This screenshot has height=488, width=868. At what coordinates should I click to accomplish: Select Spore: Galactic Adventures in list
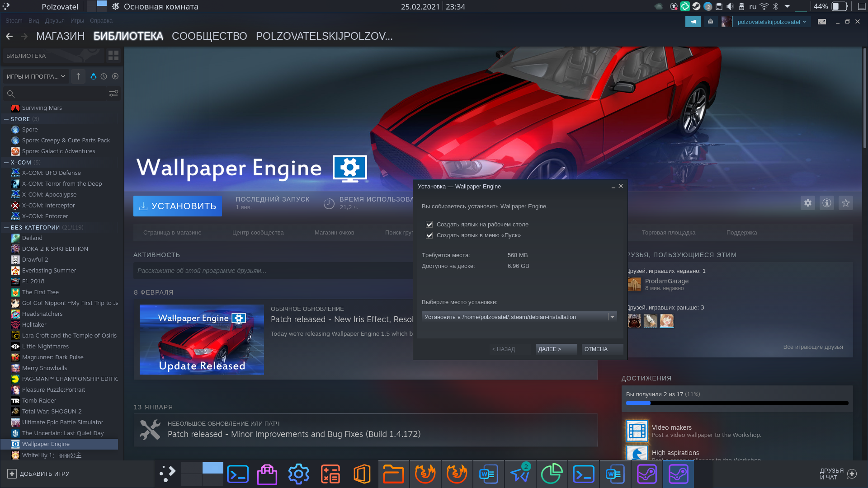[60, 151]
